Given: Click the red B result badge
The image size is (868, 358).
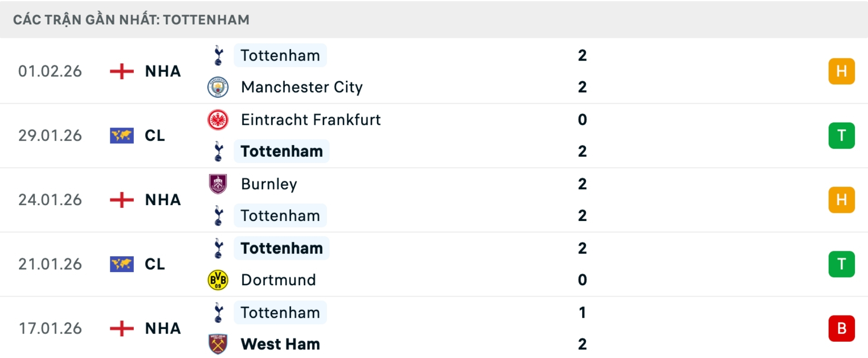Looking at the screenshot, I should click(x=841, y=328).
